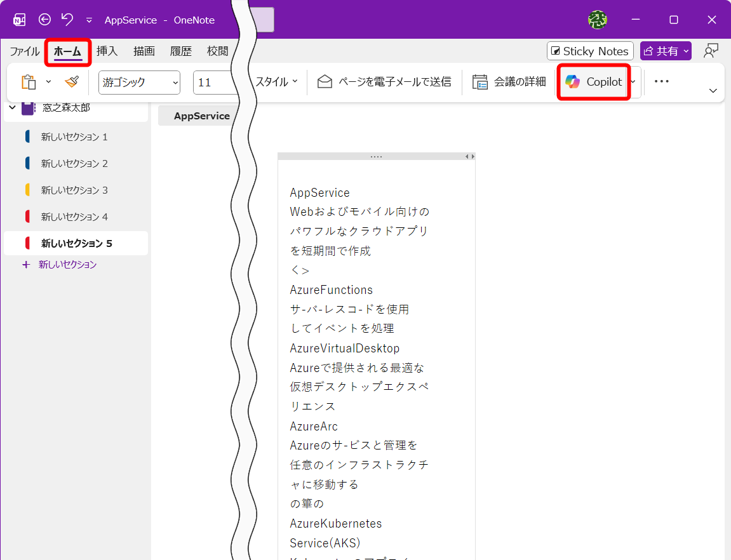Open the 共有 share dropdown arrow
Screen dimensions: 731x560
(687, 51)
